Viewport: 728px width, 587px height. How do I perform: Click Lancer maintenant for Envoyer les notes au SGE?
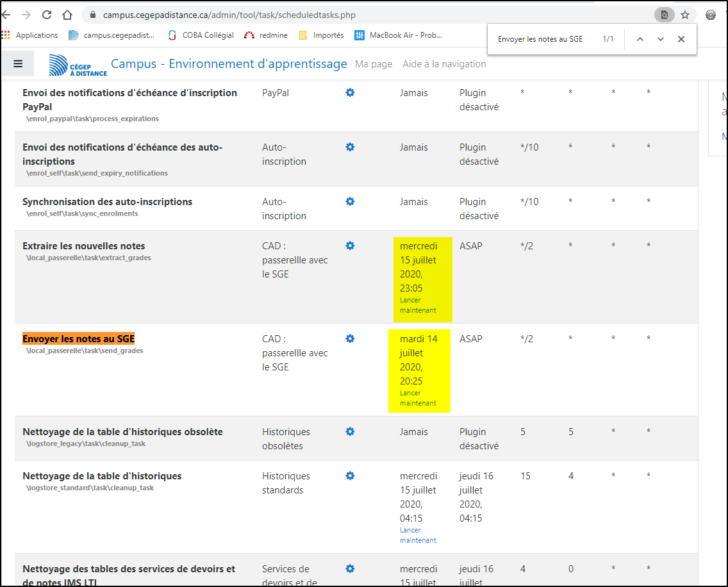[418, 398]
